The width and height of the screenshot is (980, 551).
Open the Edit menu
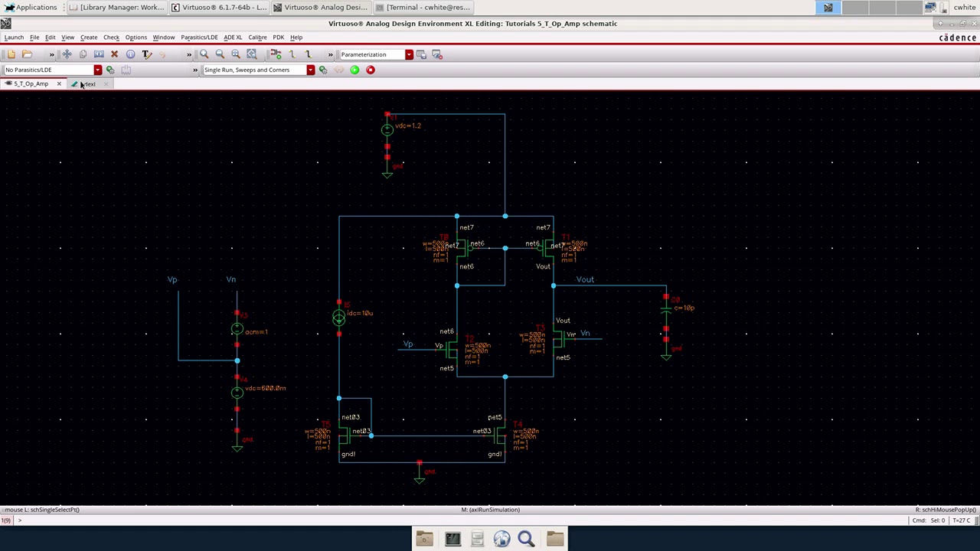50,37
